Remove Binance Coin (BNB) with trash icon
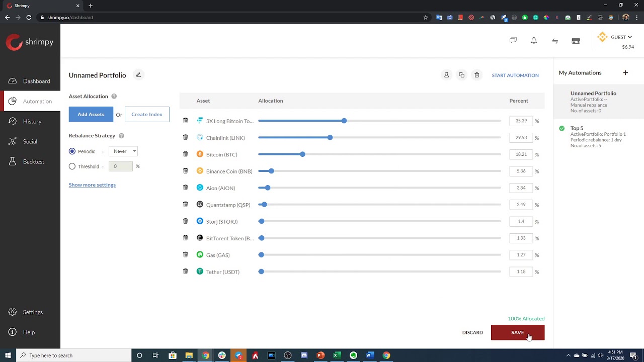 pos(185,171)
